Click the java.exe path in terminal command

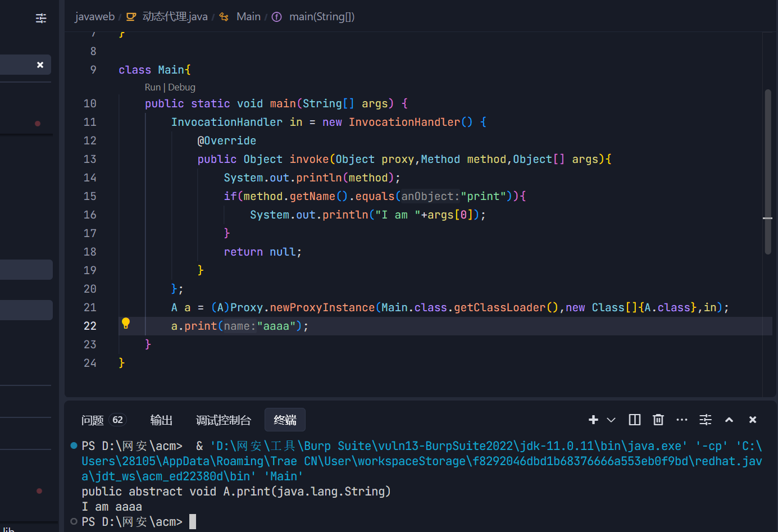[x=449, y=446]
